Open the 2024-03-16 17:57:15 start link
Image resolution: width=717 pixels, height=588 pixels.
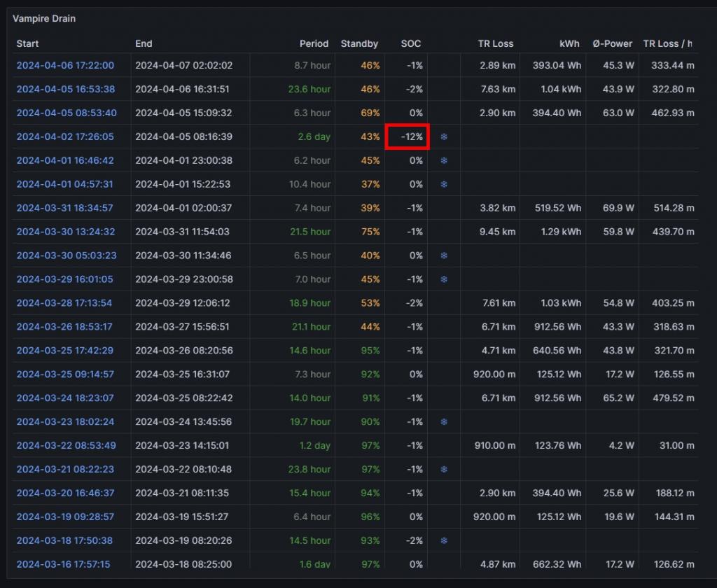tap(63, 564)
